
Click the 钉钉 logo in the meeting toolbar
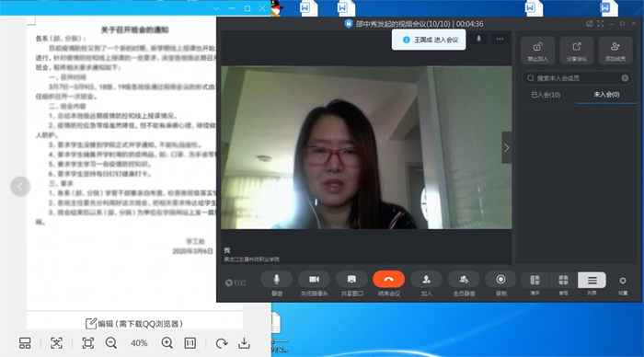[236, 282]
